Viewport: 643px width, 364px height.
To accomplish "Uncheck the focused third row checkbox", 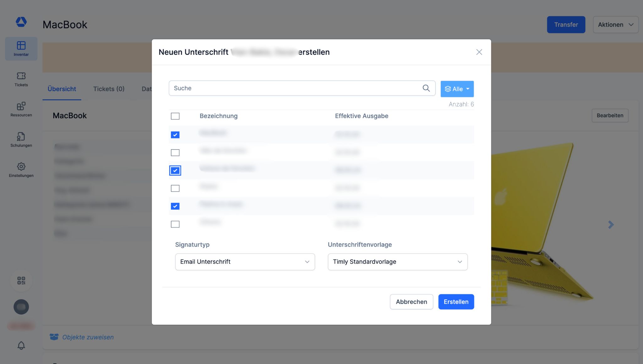I will pyautogui.click(x=175, y=170).
